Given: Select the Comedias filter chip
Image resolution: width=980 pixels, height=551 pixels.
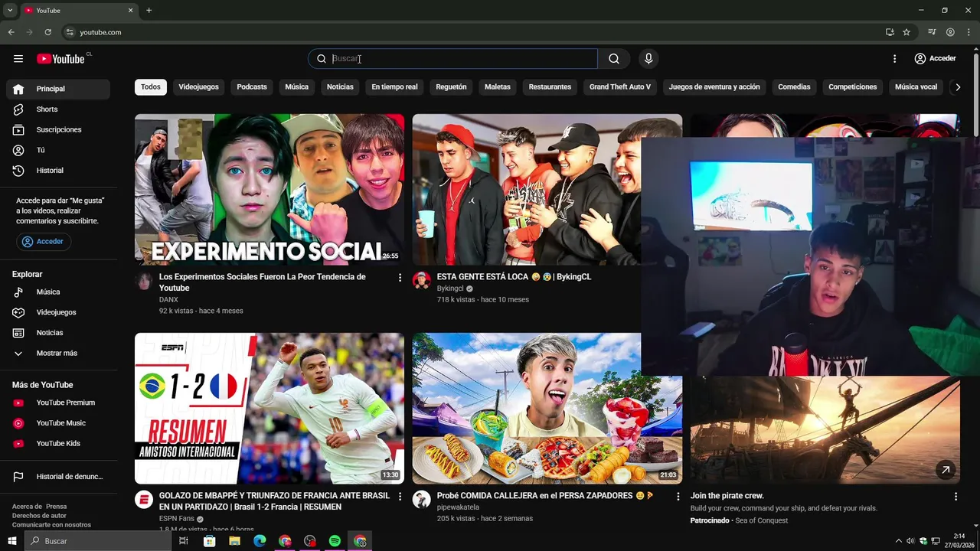Looking at the screenshot, I should pyautogui.click(x=794, y=87).
